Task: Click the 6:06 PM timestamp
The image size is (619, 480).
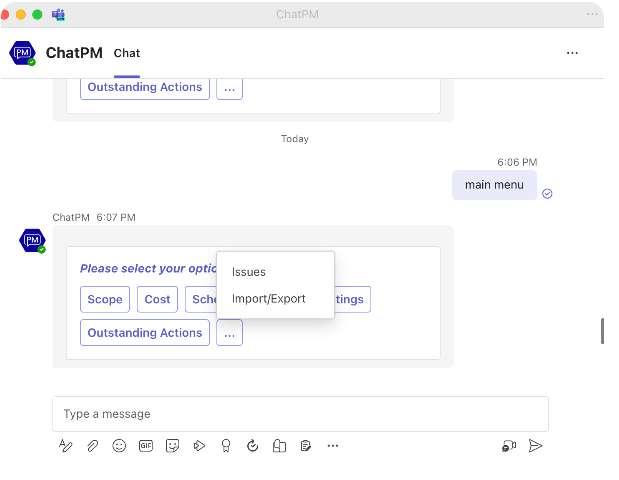Action: coord(517,162)
